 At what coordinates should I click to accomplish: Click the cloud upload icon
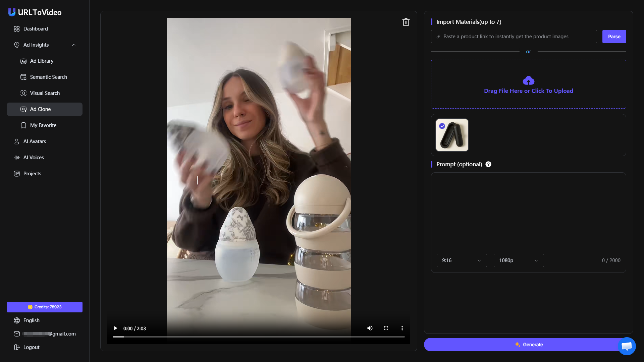click(x=528, y=80)
